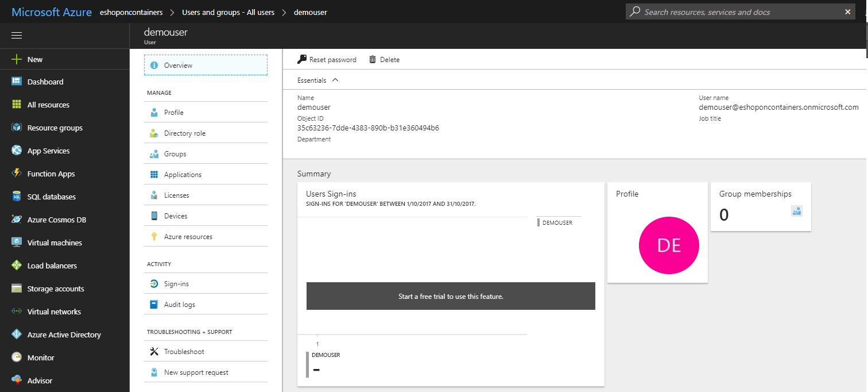Select the Overview menu item
This screenshot has width=868, height=392.
click(x=206, y=65)
